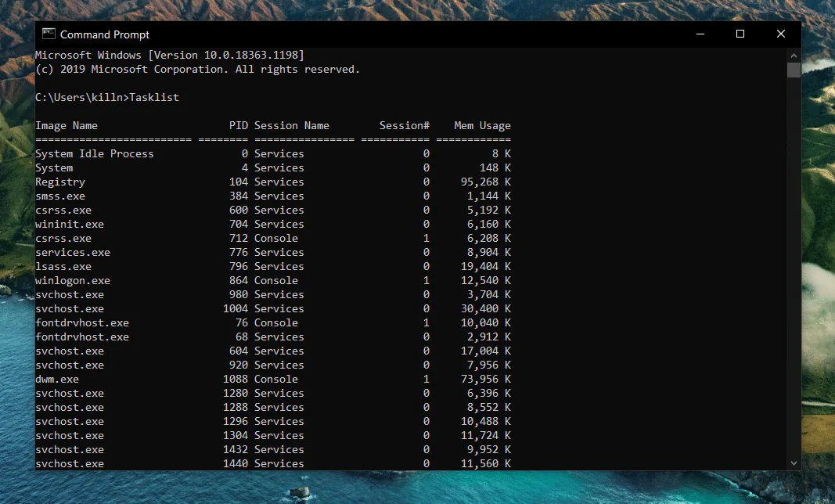835x504 pixels.
Task: Click memory usage '95,268 K'
Action: click(486, 182)
